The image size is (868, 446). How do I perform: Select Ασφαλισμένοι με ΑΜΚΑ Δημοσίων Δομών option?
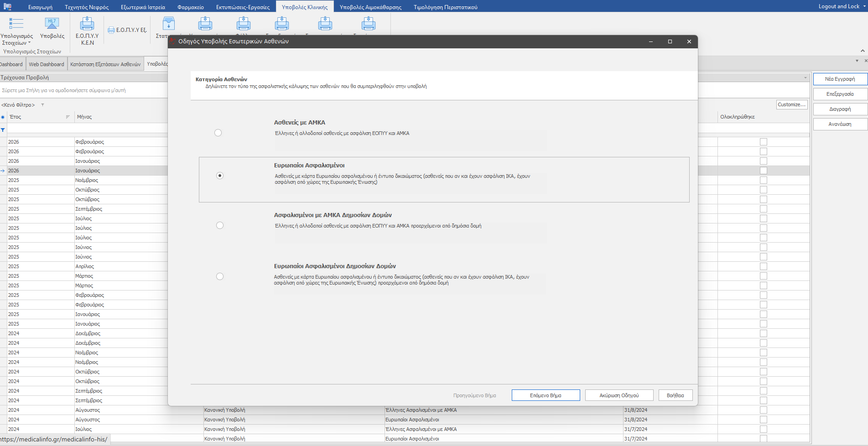click(x=220, y=225)
